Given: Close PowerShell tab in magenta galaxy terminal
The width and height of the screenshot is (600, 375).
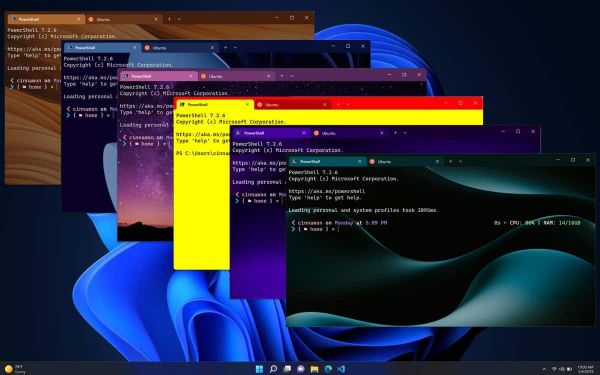Looking at the screenshot, I should pyautogui.click(x=191, y=76).
